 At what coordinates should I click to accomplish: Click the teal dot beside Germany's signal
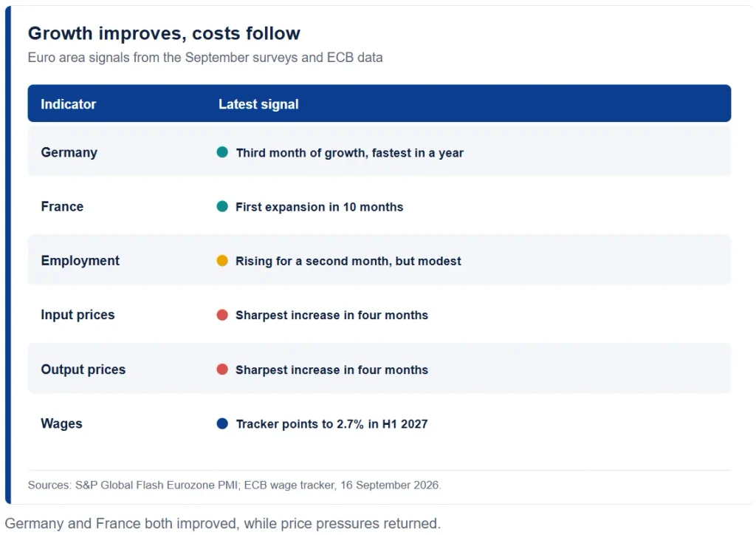pyautogui.click(x=222, y=152)
